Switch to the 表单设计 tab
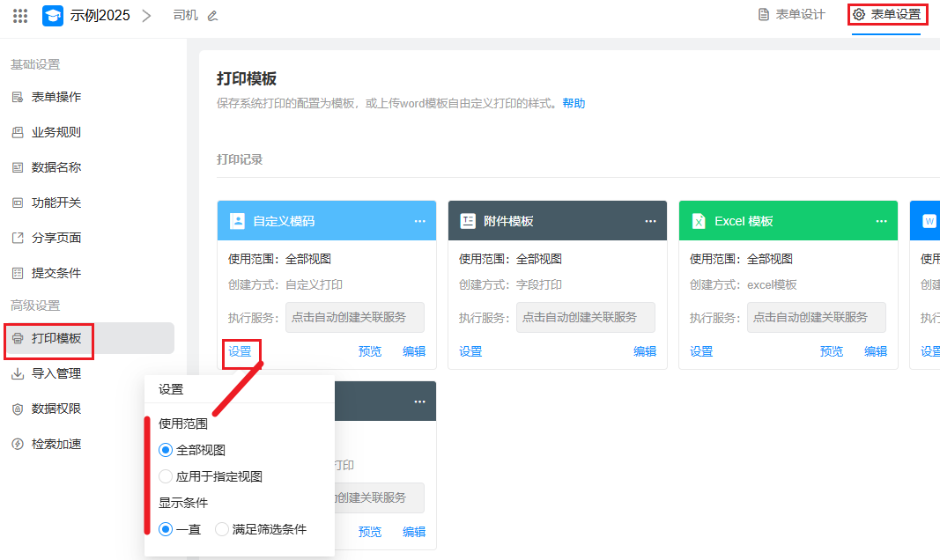Viewport: 940px width, 560px height. (791, 15)
